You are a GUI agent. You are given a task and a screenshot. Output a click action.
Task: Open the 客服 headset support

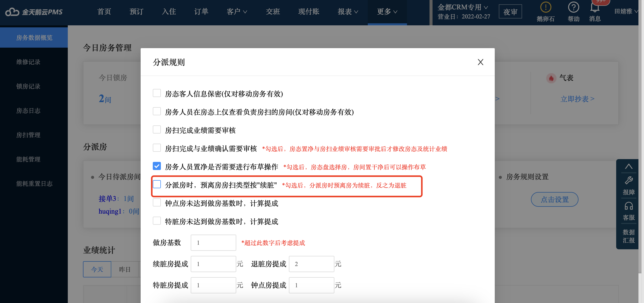(629, 211)
